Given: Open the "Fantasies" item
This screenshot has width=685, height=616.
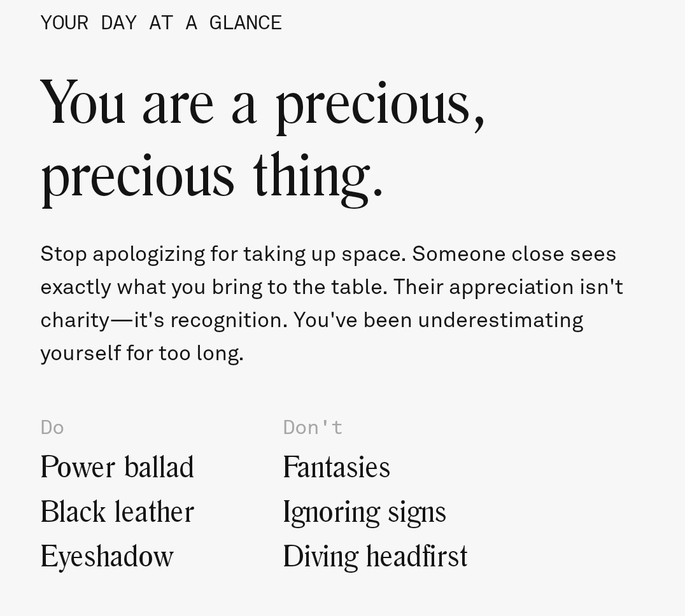Looking at the screenshot, I should (336, 468).
